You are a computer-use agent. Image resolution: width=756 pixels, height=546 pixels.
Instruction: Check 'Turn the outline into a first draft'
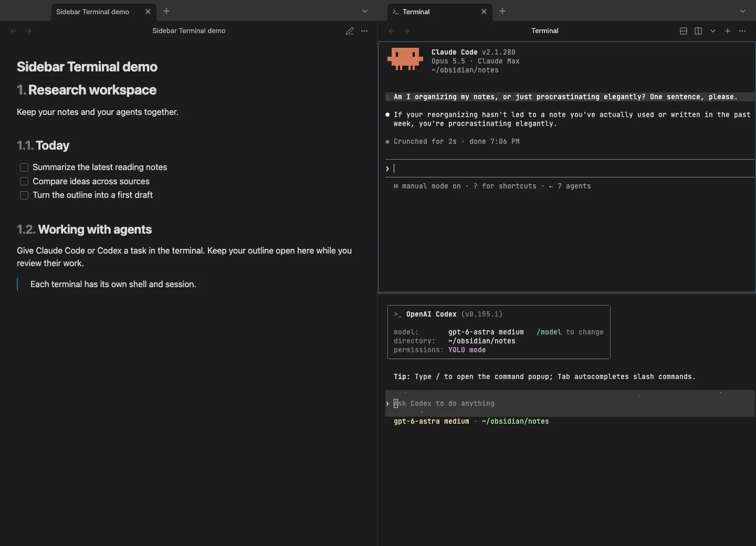[24, 195]
